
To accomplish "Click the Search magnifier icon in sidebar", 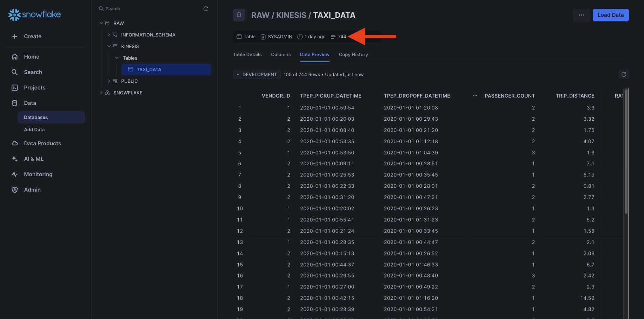I will 14,72.
